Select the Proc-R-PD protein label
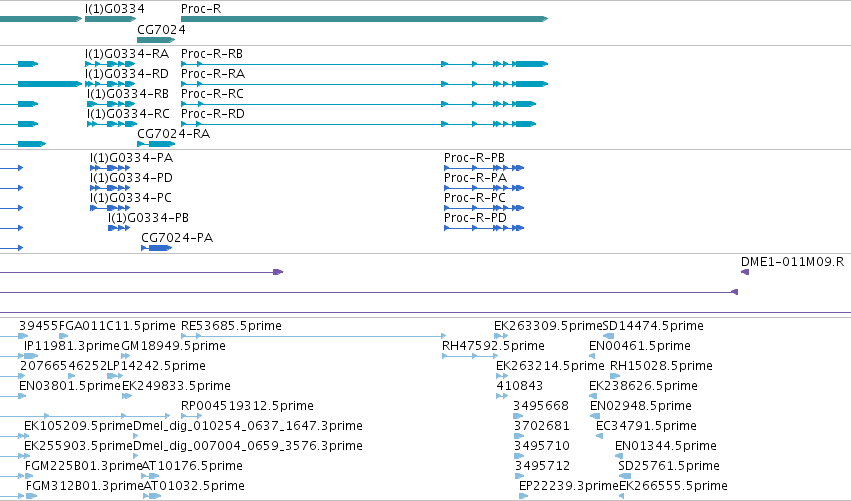Viewport: 851px width, 501px height. click(475, 218)
